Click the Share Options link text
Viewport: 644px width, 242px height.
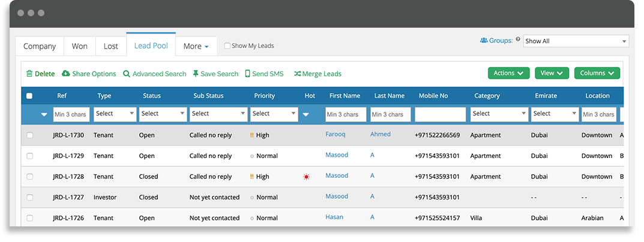pyautogui.click(x=94, y=74)
